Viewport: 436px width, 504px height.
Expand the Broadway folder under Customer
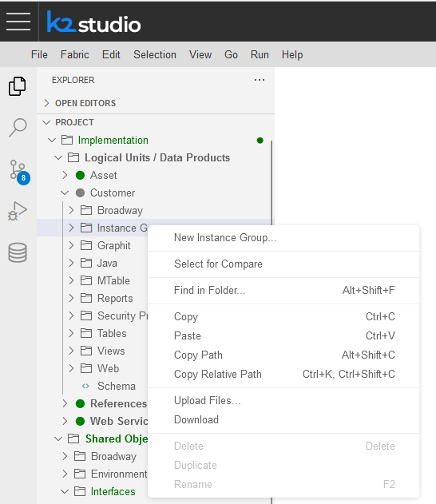point(71,211)
